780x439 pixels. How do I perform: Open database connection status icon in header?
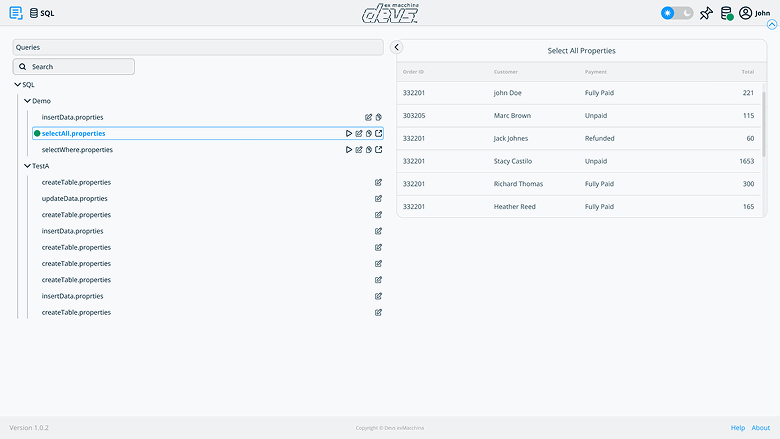pos(727,13)
